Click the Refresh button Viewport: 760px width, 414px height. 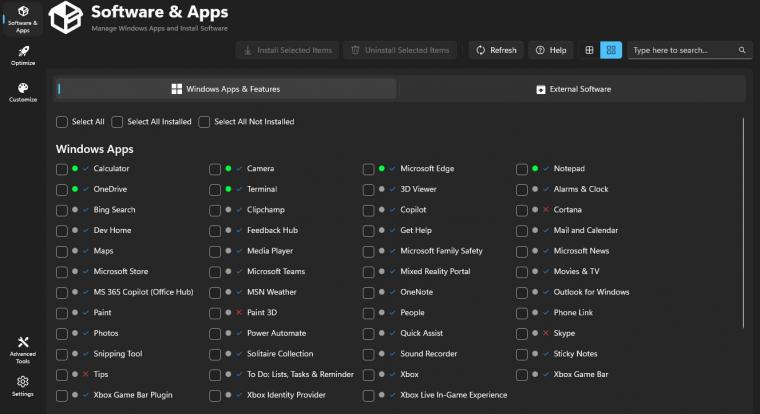click(496, 50)
